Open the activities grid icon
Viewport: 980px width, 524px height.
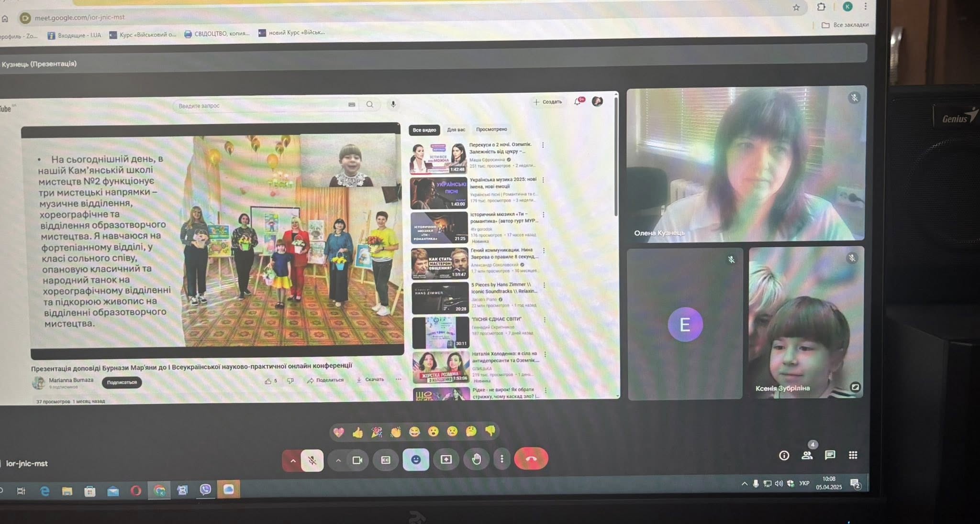pos(853,455)
